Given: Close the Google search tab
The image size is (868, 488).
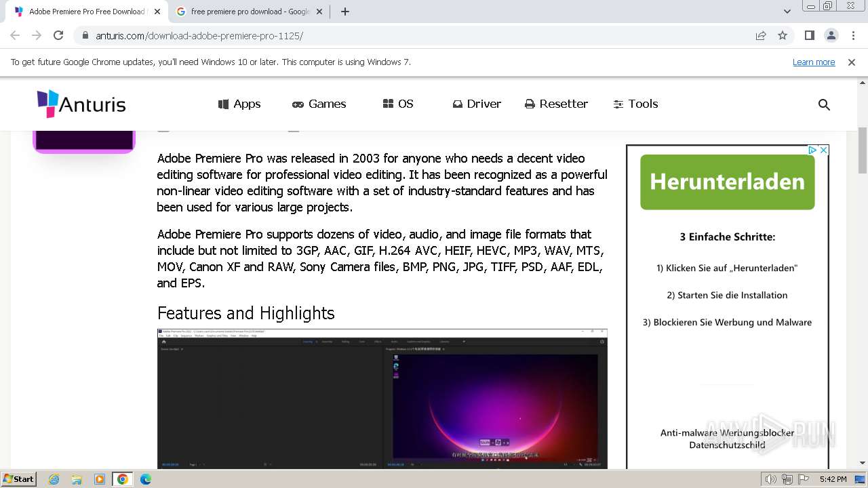Looking at the screenshot, I should pyautogui.click(x=320, y=12).
